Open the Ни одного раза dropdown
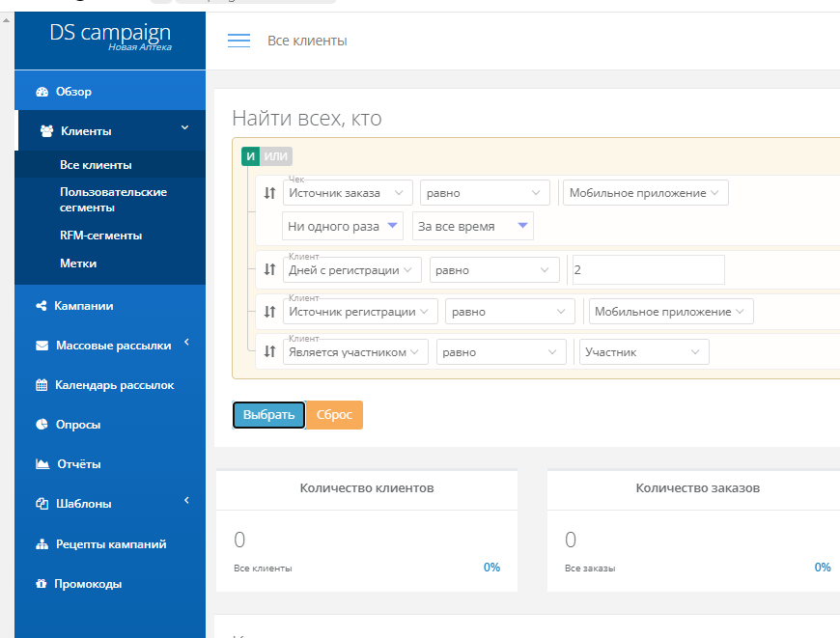Screen dimensions: 840x638 [343, 227]
